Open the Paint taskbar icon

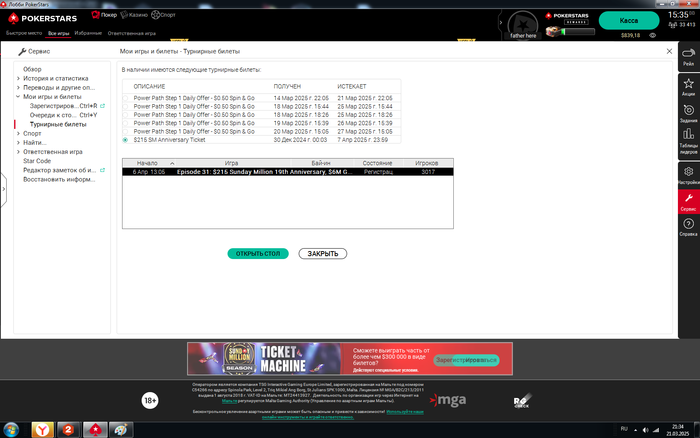[x=121, y=430]
